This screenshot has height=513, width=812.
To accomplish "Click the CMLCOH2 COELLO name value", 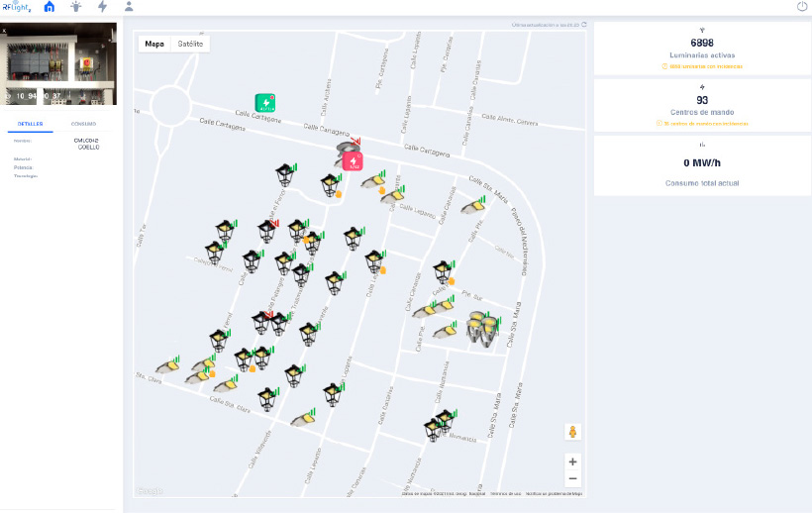I will (x=86, y=144).
